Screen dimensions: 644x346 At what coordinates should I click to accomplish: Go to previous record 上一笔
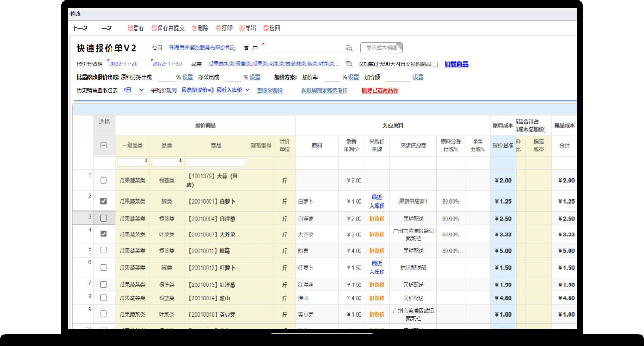tap(80, 28)
